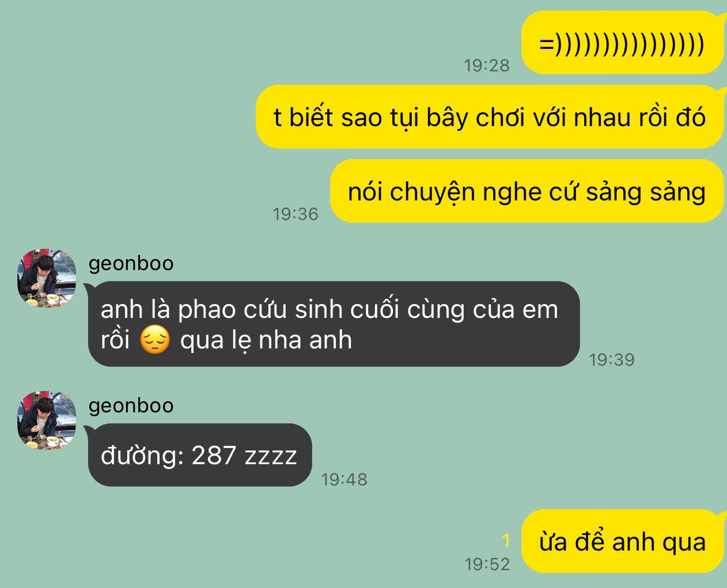
Task: Click the word 'zzzz' in geonboo's message
Action: pos(271,456)
